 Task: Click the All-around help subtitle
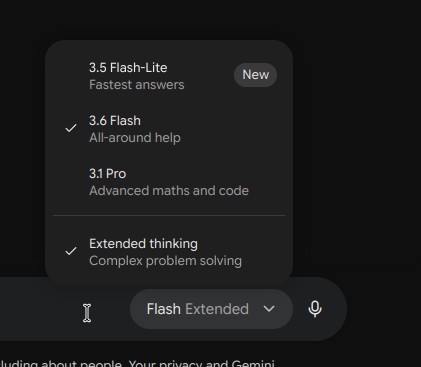[x=135, y=138]
